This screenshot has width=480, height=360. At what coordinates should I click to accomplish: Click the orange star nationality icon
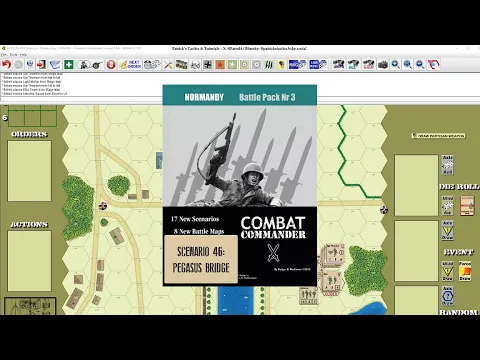[x=220, y=64]
